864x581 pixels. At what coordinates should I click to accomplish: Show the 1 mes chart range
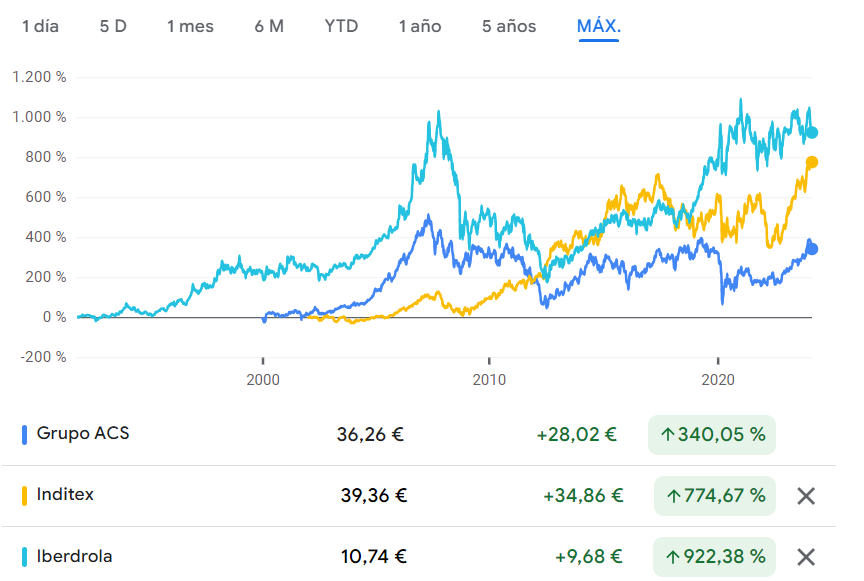(190, 27)
